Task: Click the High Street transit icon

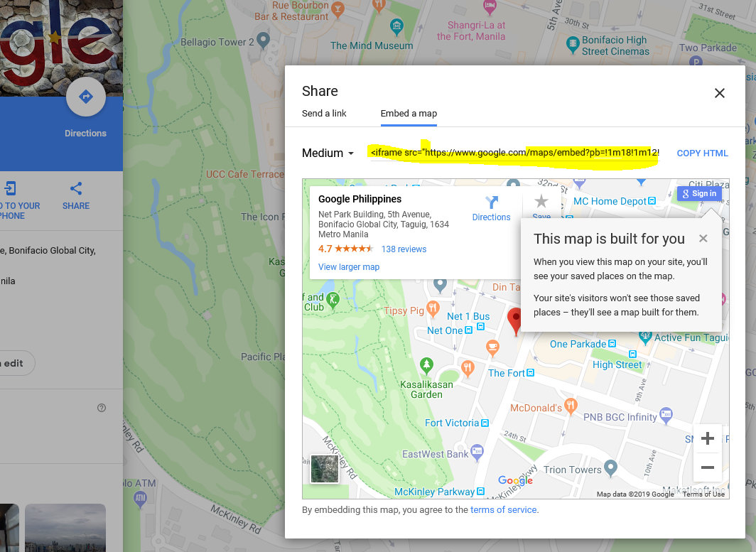Action: point(632,355)
